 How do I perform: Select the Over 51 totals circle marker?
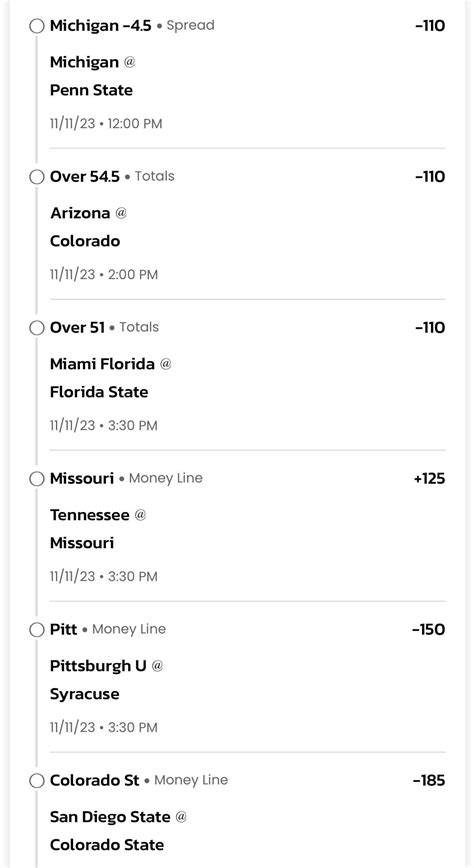(37, 328)
